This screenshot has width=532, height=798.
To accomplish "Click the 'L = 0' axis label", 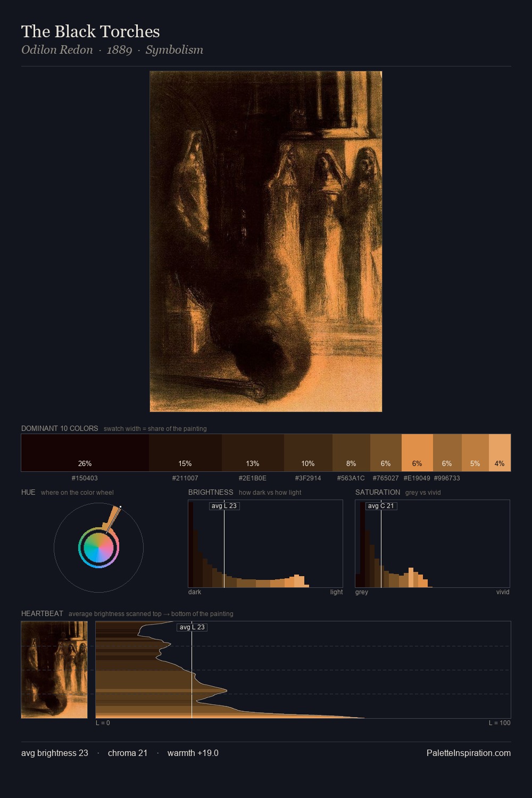I will (x=103, y=723).
